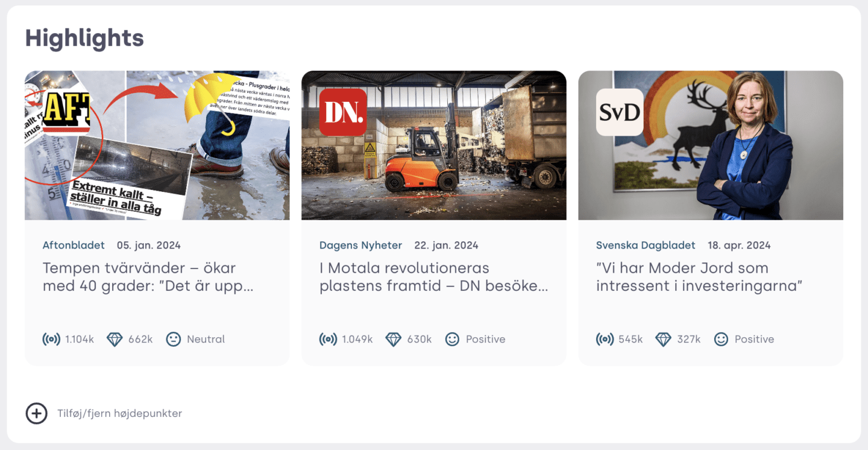Click the DN logo on the second card
868x450 pixels.
pos(343,112)
